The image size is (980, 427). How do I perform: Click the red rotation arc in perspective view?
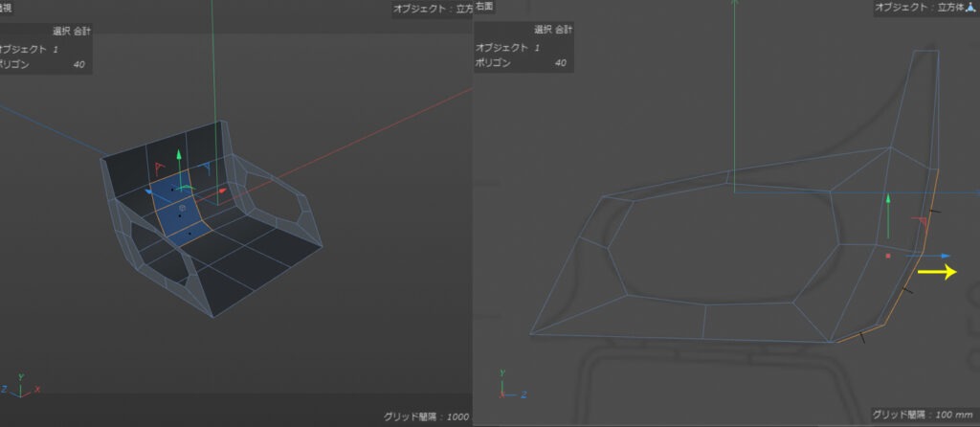point(159,169)
